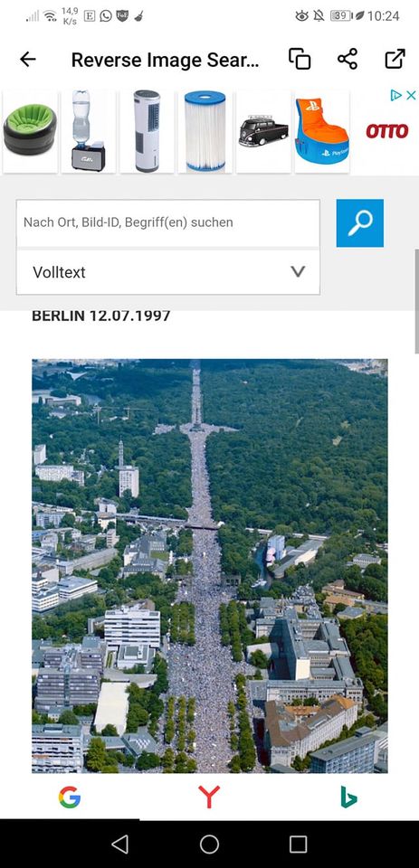
Task: Search image with Yandex icon
Action: (x=209, y=797)
